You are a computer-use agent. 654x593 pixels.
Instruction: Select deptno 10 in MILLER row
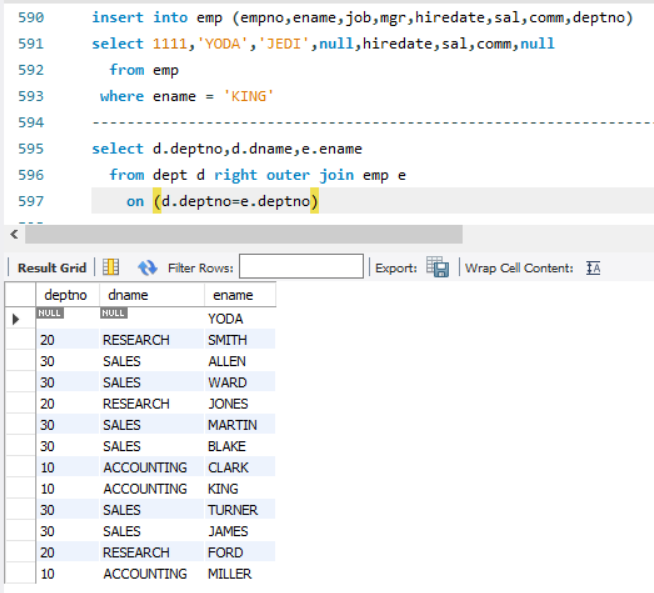click(x=68, y=574)
